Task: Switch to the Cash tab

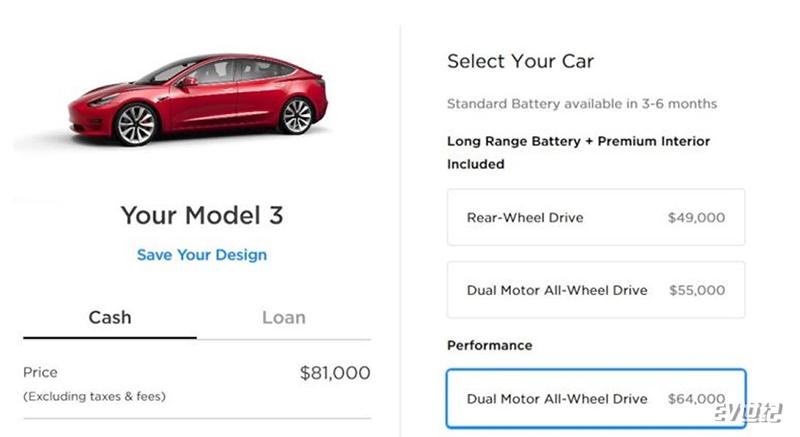Action: pyautogui.click(x=110, y=317)
